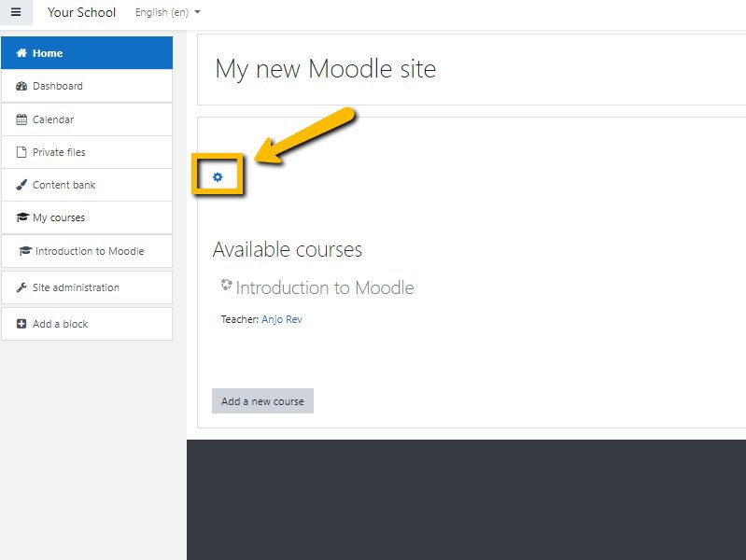Select Home in the navigation drawer
This screenshot has width=746, height=560.
(x=86, y=53)
